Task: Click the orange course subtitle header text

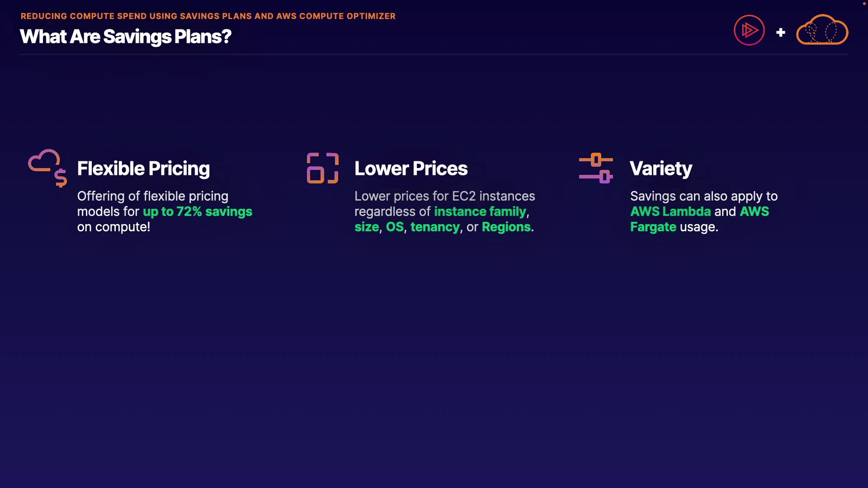Action: coord(208,16)
